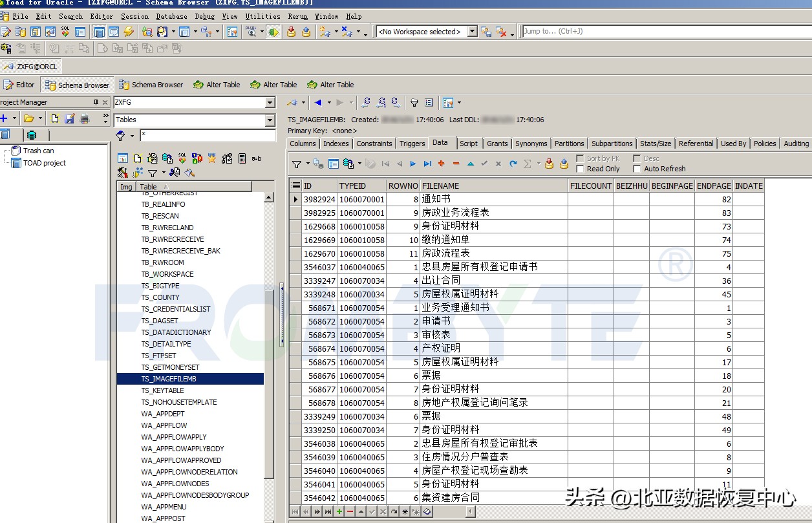Viewport: 812px width, 523px height.
Task: Click the filter icon on the data grid toolbar
Action: pyautogui.click(x=296, y=164)
